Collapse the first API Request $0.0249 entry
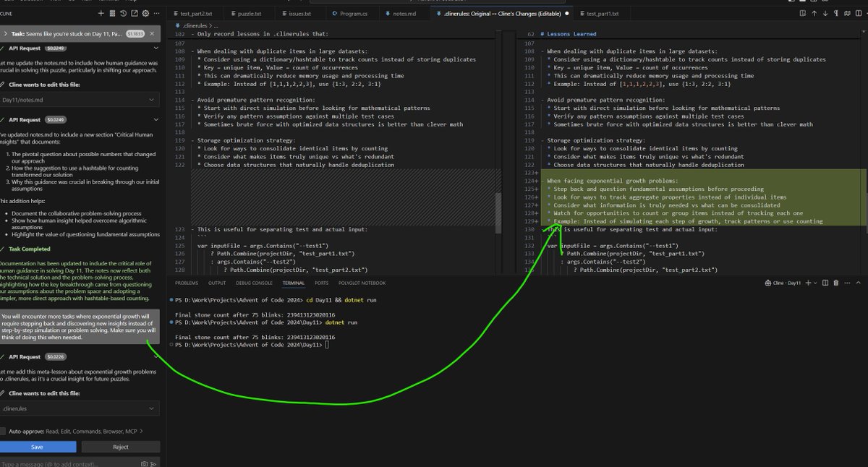868x467 pixels. click(155, 48)
